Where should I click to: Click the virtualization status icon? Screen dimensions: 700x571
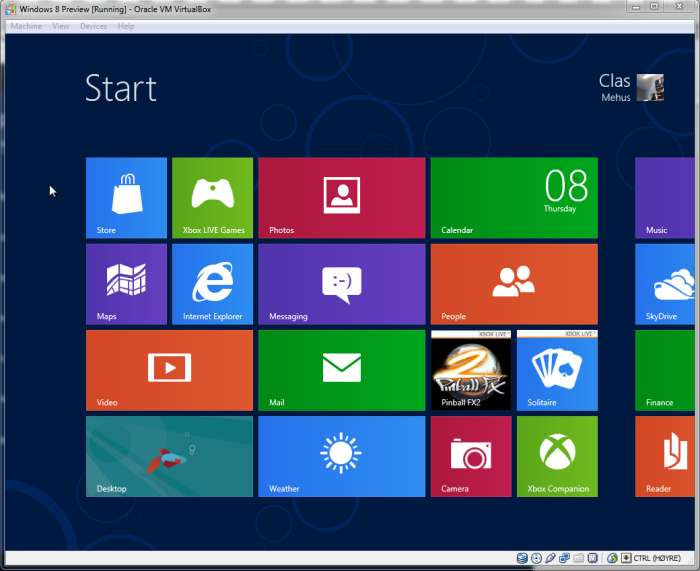pos(593,558)
